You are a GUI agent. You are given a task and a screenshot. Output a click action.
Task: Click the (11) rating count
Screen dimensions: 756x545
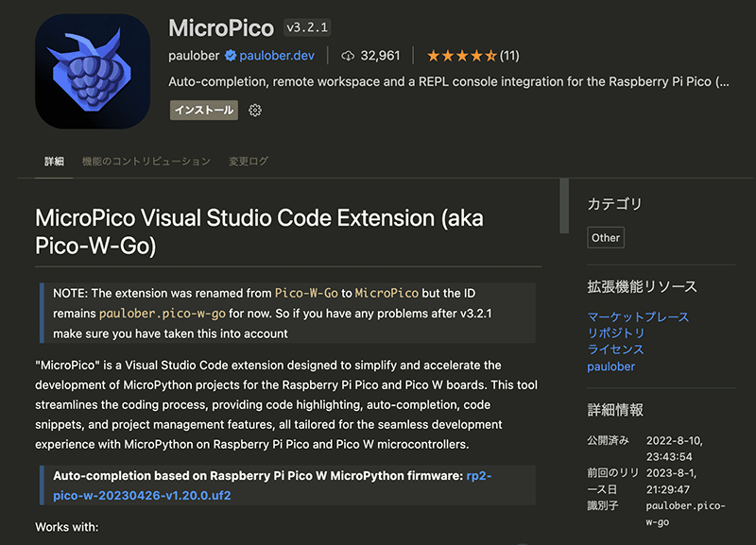tap(509, 56)
